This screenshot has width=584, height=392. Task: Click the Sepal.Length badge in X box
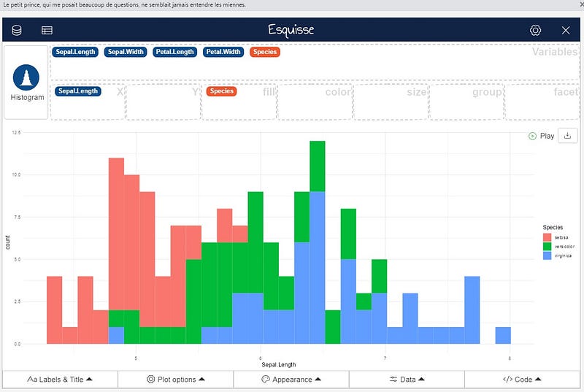(x=78, y=91)
